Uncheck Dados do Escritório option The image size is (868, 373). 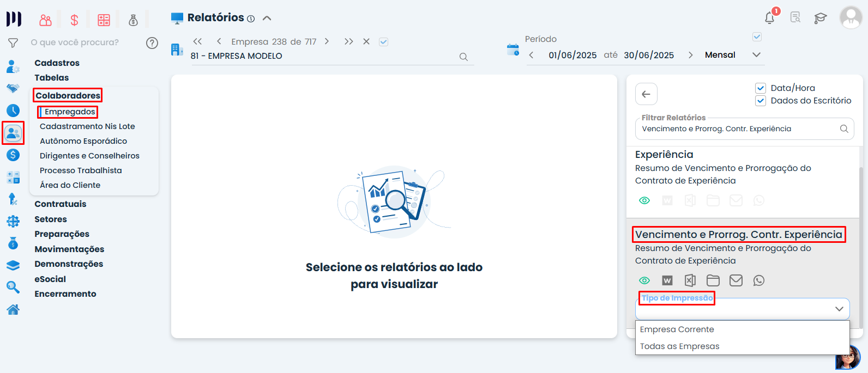(761, 101)
